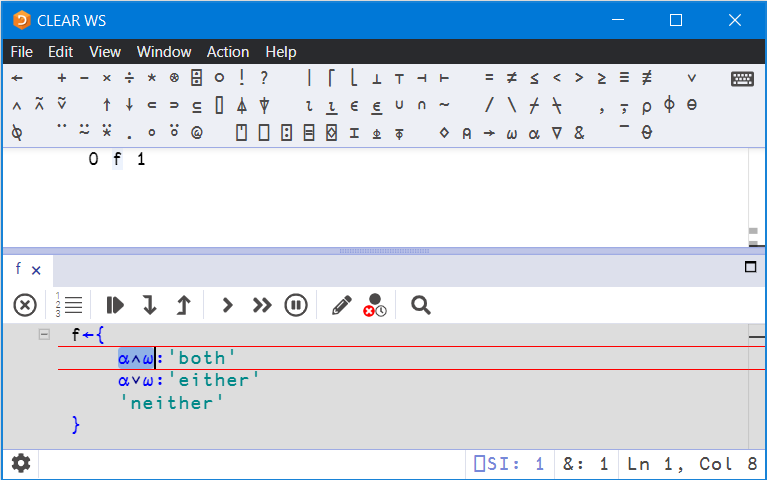The image size is (767, 480).
Task: Open search in the tracer toolbar
Action: click(x=421, y=305)
